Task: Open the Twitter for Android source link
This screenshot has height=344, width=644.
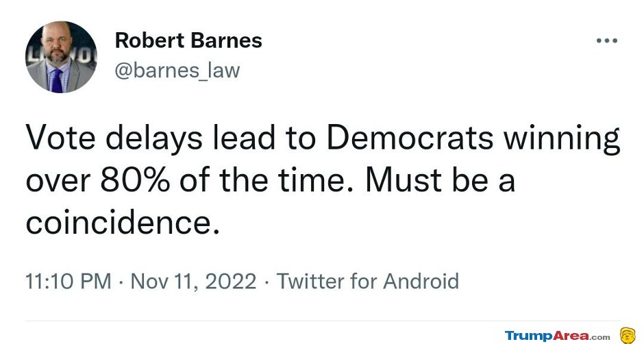Action: pyautogui.click(x=368, y=282)
